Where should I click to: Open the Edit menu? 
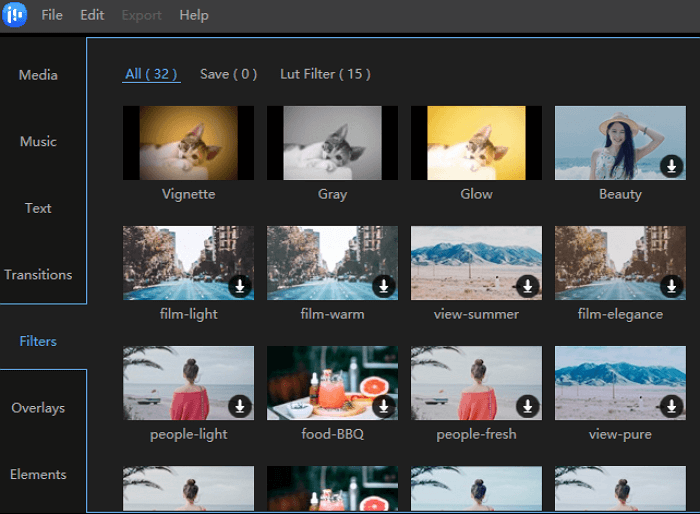click(x=92, y=15)
